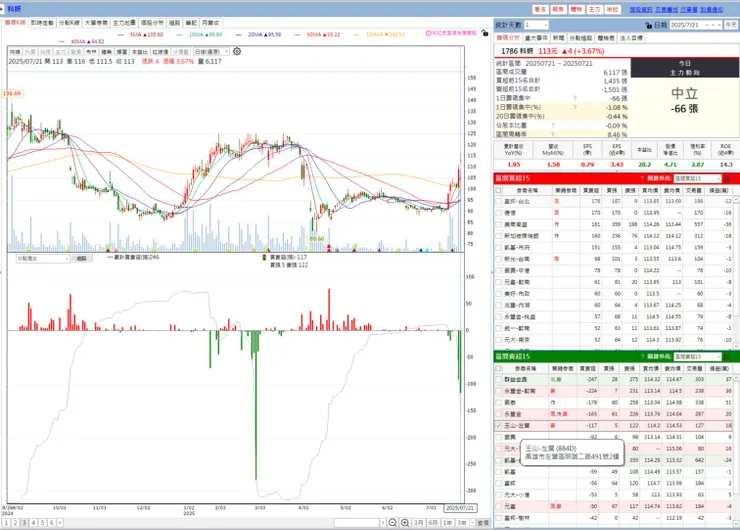Screen dimensions: 740x530
Task: Switch to the 月營收 tab
Action: pyautogui.click(x=210, y=23)
